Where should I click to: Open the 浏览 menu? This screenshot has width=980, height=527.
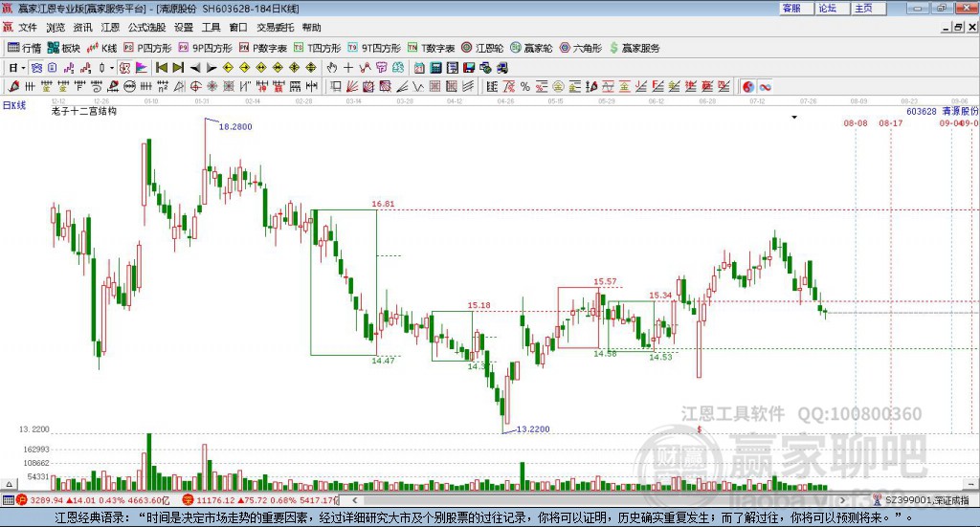(x=55, y=28)
